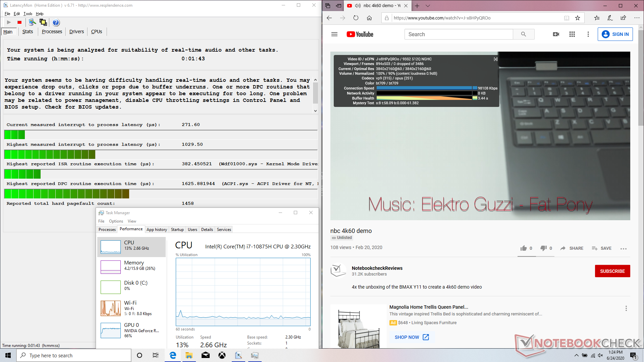
Task: Click the YouTube apps grid icon
Action: tap(572, 34)
